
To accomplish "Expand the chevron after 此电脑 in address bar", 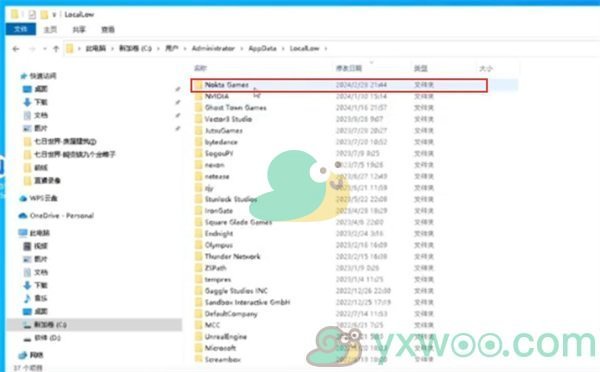I will coord(112,49).
